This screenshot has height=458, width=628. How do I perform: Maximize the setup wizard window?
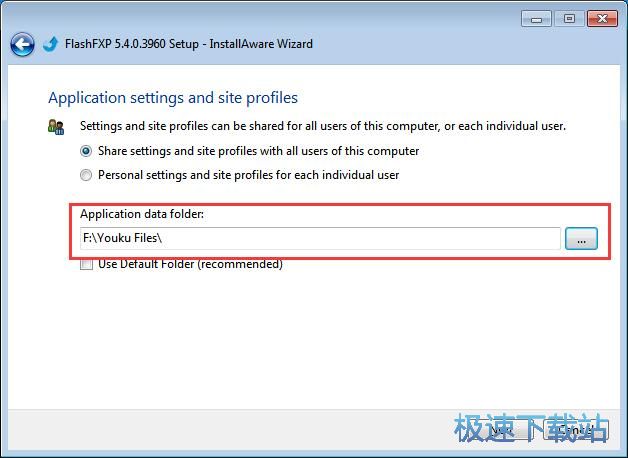click(569, 19)
